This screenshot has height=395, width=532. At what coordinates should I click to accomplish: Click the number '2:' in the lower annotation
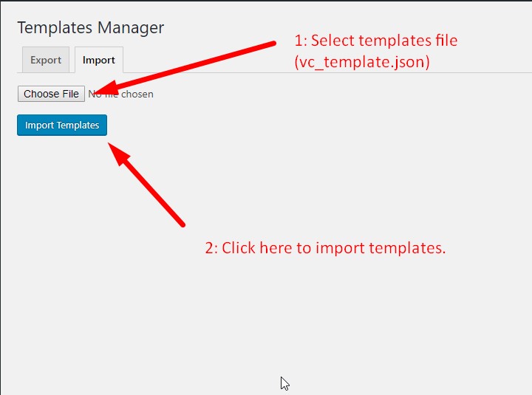coord(211,248)
